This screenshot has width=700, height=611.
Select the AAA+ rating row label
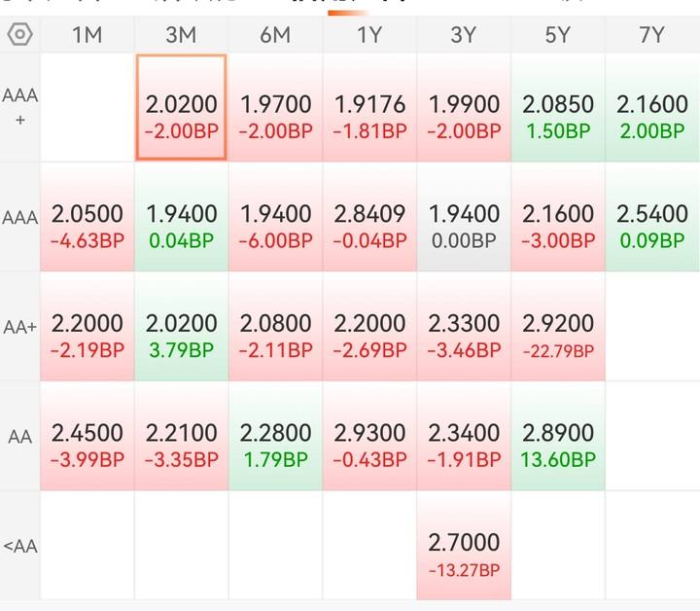[19, 107]
